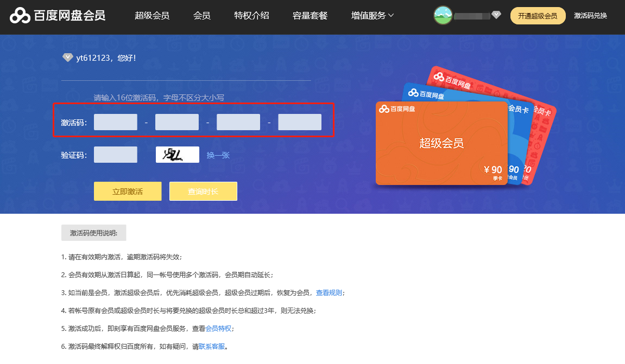The height and width of the screenshot is (364, 625).
Task: Focus the fourth activation code field
Action: tap(300, 123)
